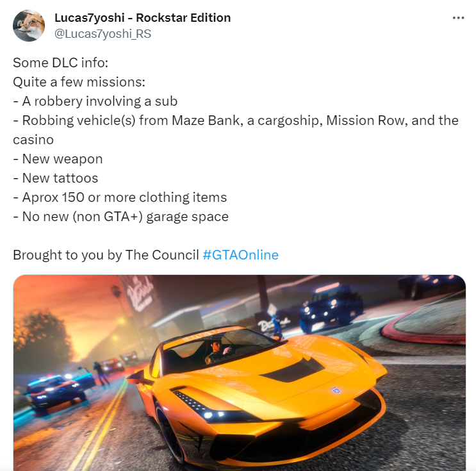Click the "New tattoos" bullet line
The width and height of the screenshot is (476, 471).
56,178
